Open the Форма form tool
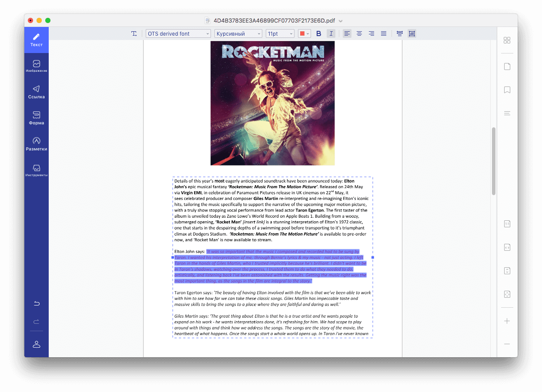542x392 pixels. click(x=37, y=118)
